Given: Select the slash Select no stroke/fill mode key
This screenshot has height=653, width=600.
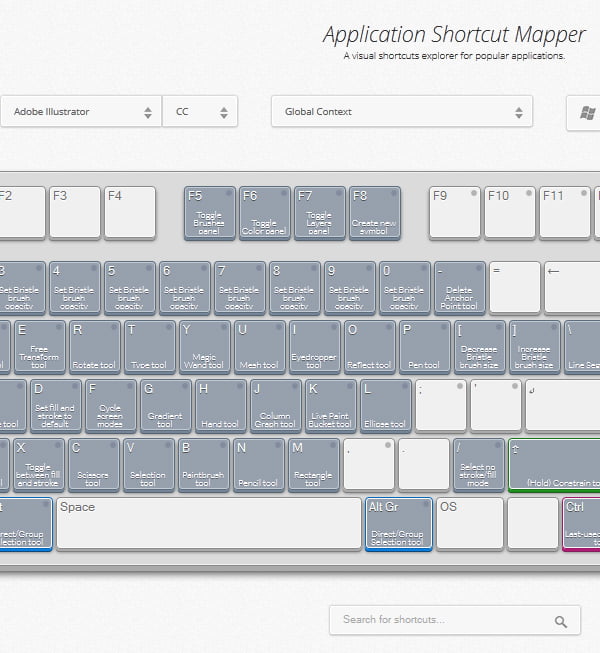Looking at the screenshot, I should click(x=479, y=465).
